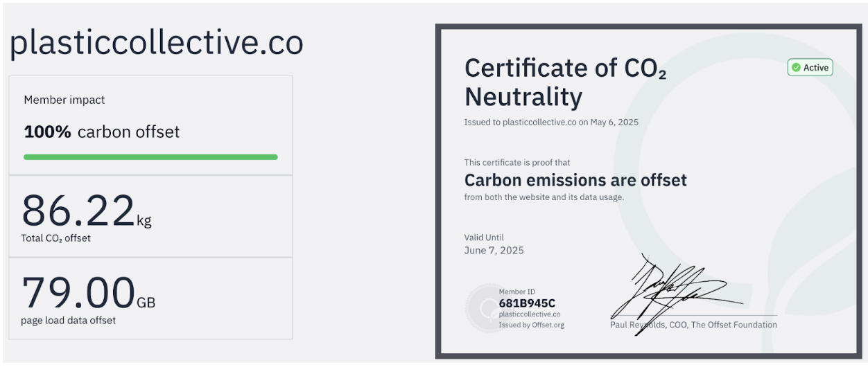Click the plasticcollective.co page heading
The width and height of the screenshot is (868, 367).
[156, 43]
